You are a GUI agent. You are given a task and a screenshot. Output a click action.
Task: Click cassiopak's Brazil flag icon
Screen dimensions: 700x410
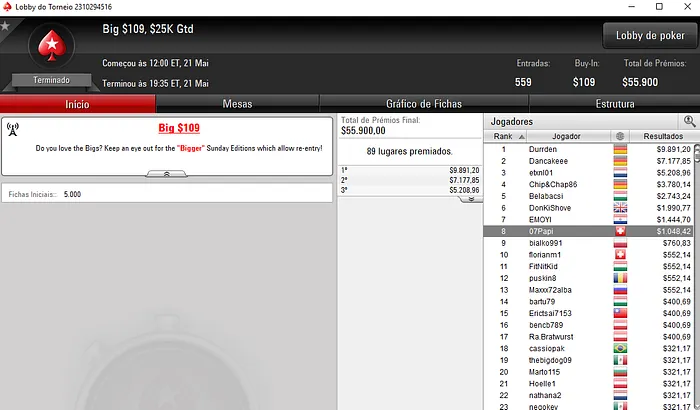tap(620, 348)
